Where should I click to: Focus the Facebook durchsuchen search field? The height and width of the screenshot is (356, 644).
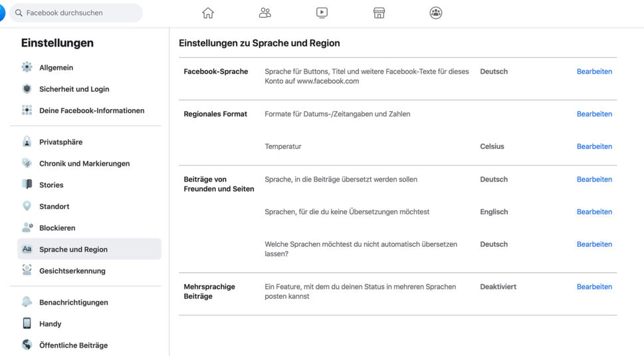tap(76, 13)
